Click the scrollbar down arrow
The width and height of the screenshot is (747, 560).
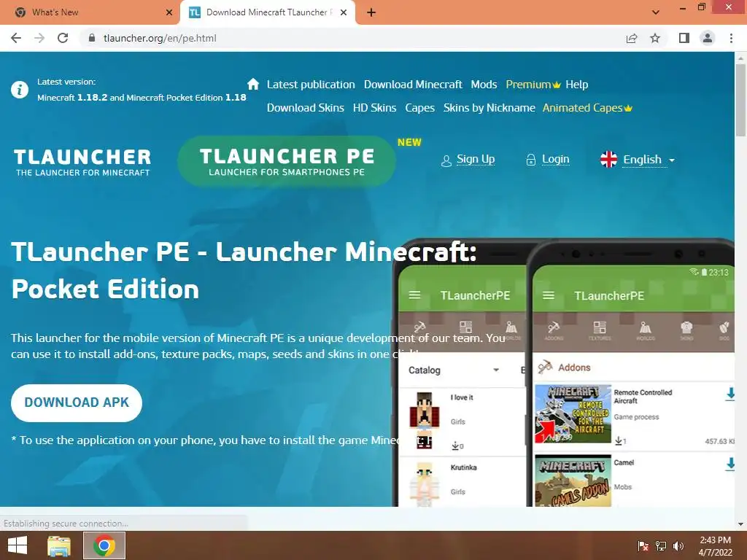click(740, 524)
